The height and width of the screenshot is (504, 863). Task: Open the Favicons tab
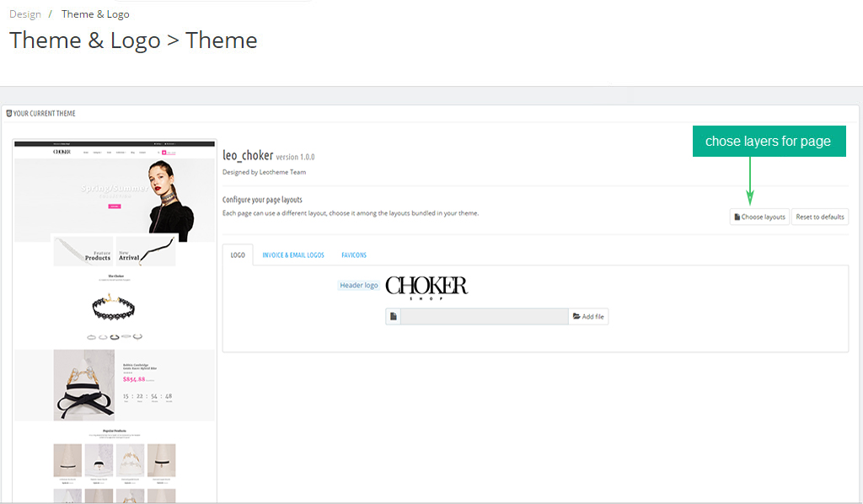click(x=354, y=255)
